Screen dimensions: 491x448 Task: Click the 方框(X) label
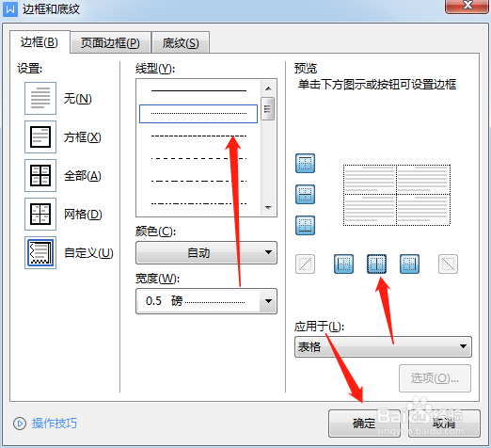[83, 137]
